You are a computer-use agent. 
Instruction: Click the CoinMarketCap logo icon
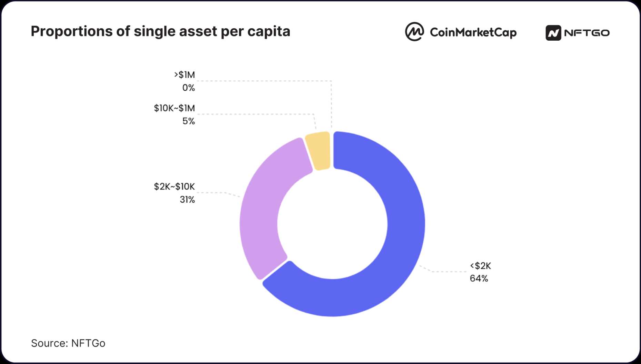(414, 32)
